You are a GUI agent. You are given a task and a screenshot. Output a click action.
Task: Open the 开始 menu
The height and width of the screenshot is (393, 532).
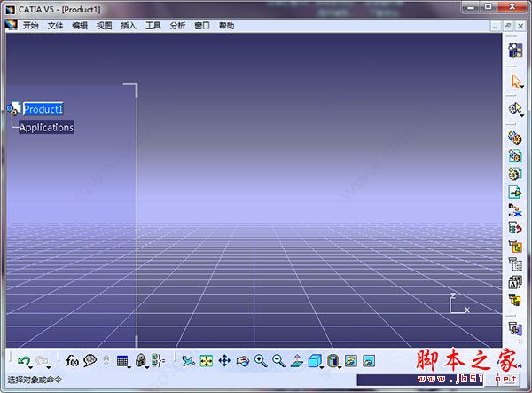pos(30,26)
